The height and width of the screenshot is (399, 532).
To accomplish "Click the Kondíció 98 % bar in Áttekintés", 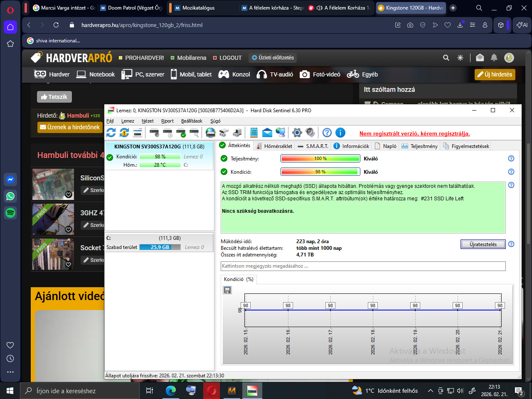I will coord(320,172).
